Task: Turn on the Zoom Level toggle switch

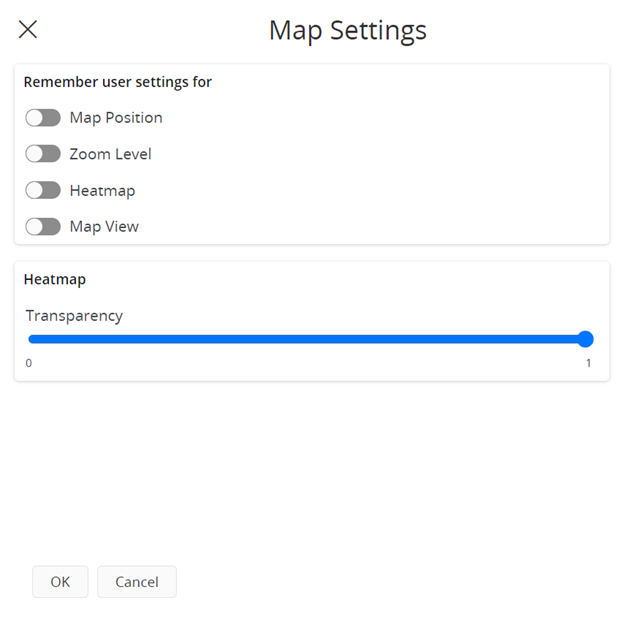Action: coord(43,154)
